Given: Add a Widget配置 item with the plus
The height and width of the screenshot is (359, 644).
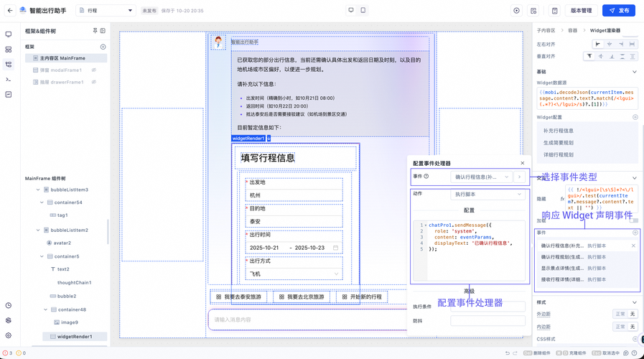Looking at the screenshot, I should coord(635,117).
